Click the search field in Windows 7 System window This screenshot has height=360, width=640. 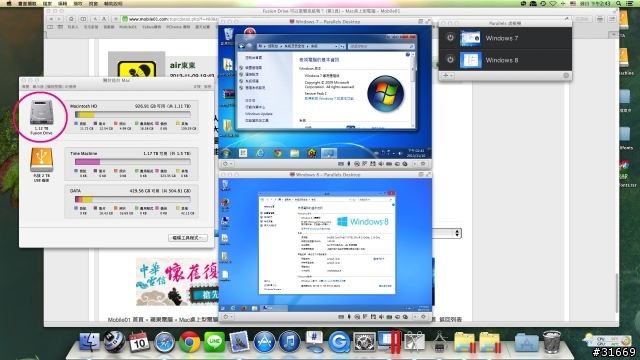click(x=382, y=46)
